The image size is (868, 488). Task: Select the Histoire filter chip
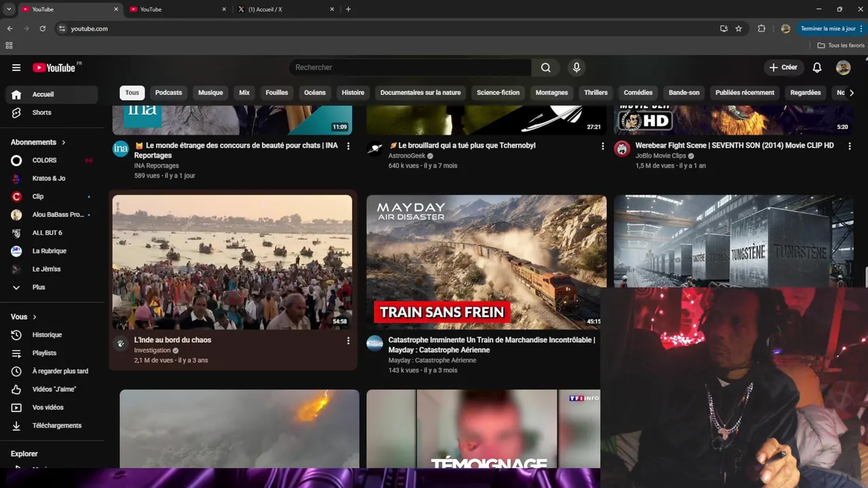(353, 93)
